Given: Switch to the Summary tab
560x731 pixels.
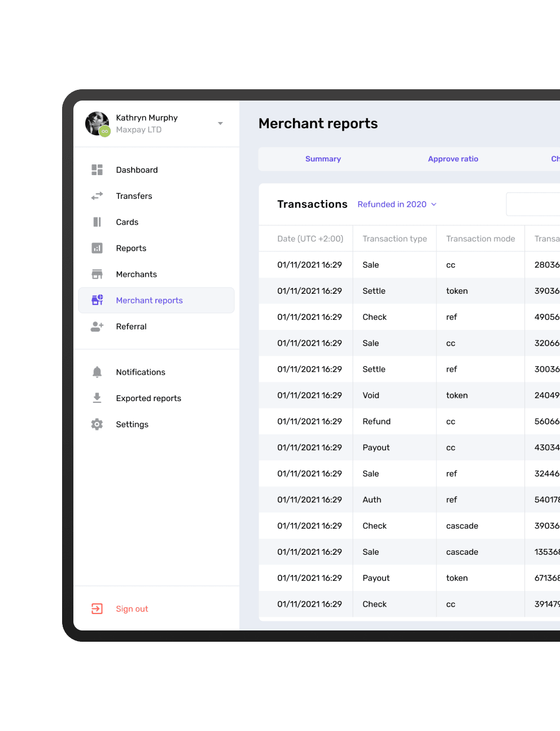Looking at the screenshot, I should coord(323,159).
